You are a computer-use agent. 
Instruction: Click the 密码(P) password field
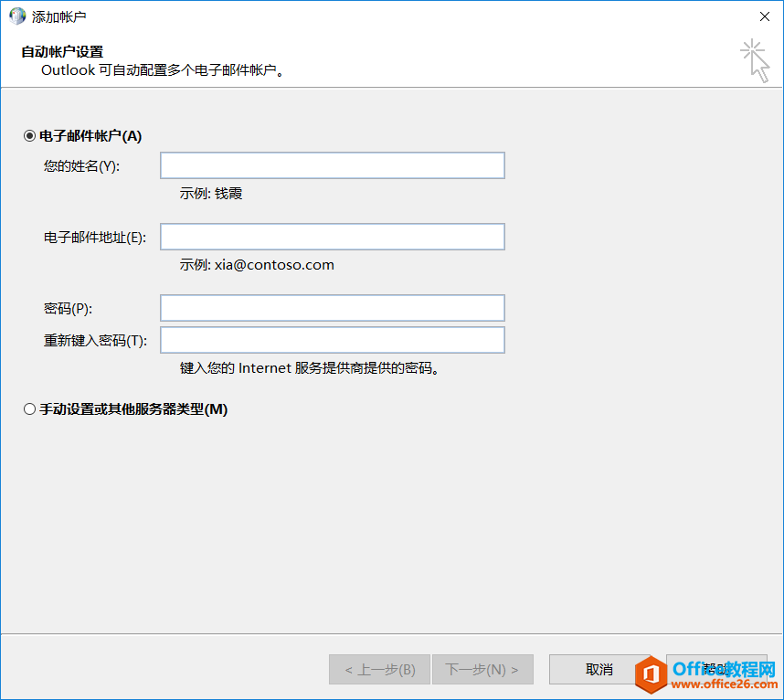pyautogui.click(x=332, y=307)
